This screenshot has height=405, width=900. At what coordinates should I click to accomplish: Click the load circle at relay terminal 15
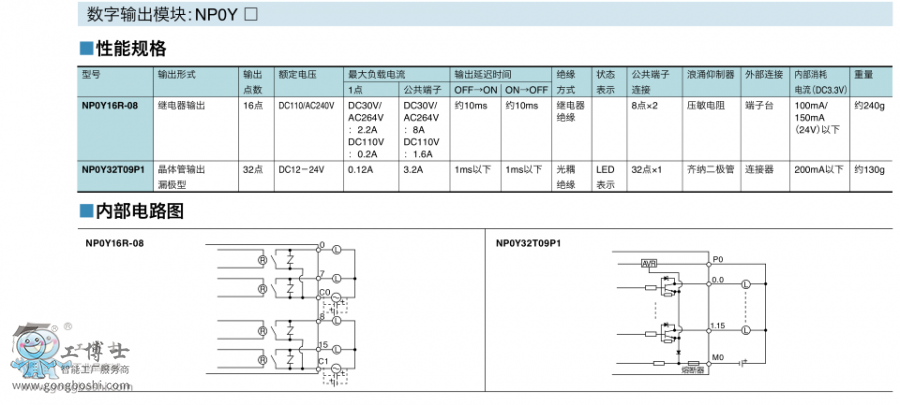336,348
